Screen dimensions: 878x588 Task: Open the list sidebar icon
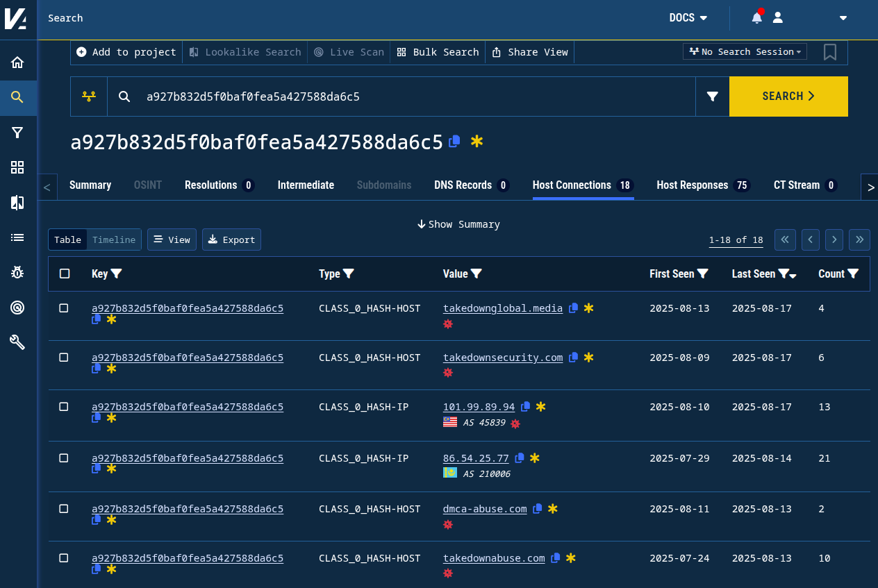[x=17, y=237]
